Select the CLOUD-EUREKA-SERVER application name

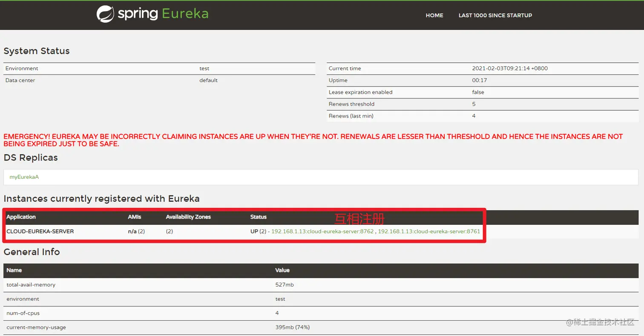point(40,231)
